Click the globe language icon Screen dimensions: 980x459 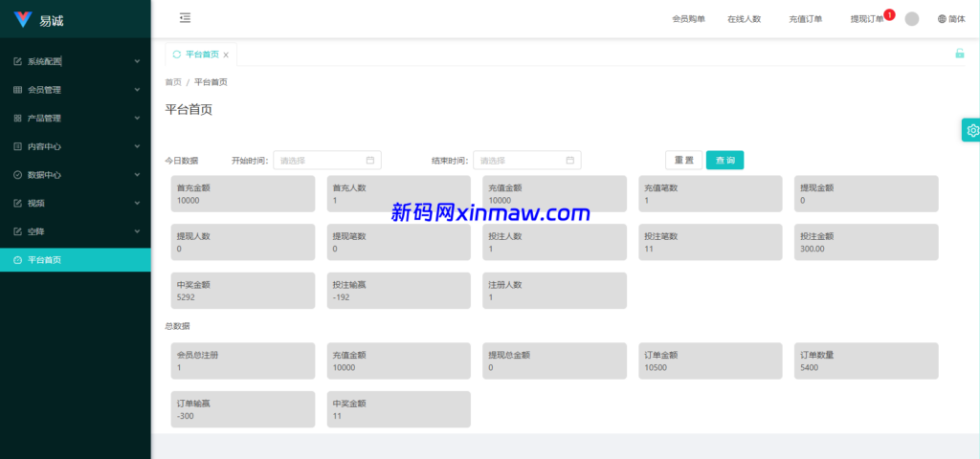[942, 19]
